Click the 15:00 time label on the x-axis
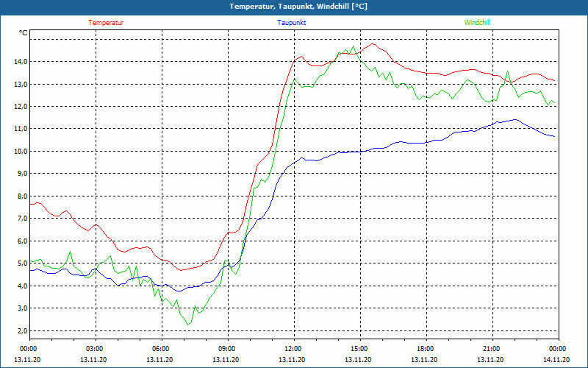Image resolution: width=588 pixels, height=368 pixels. tap(360, 348)
